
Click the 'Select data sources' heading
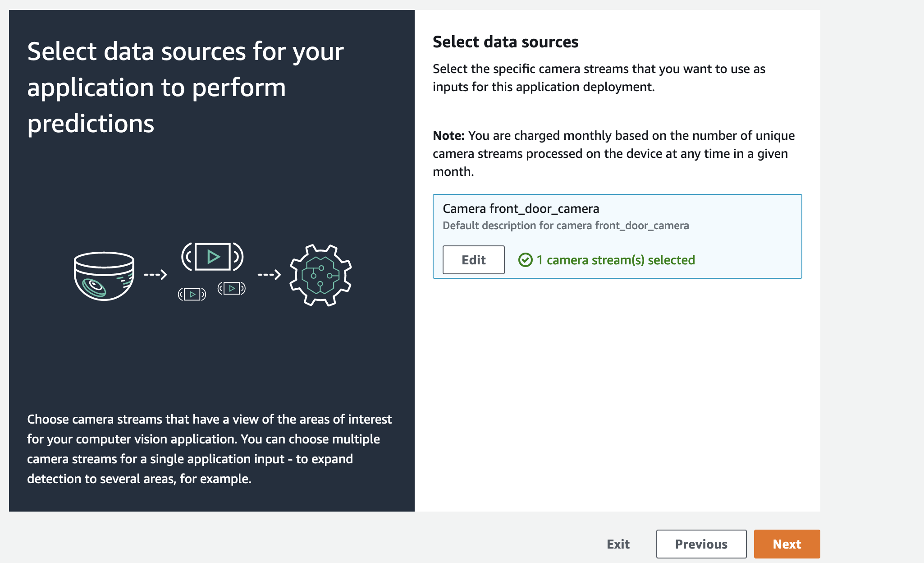pyautogui.click(x=505, y=42)
